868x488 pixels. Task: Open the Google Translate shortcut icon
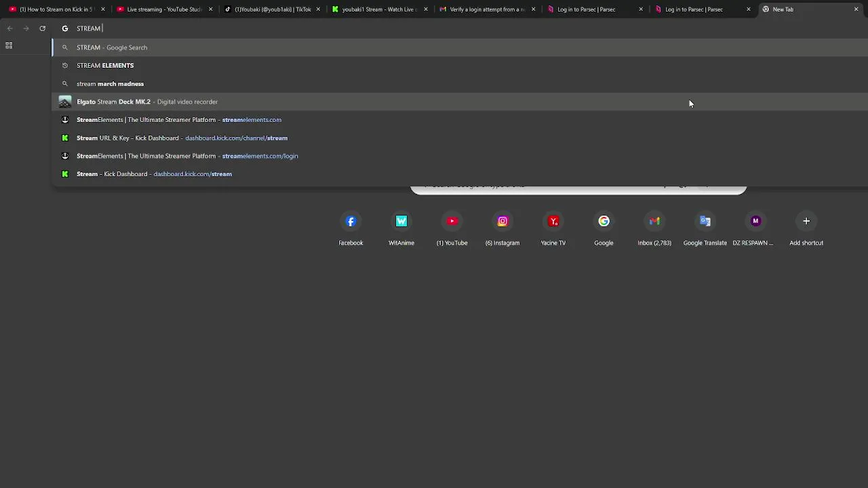point(705,221)
